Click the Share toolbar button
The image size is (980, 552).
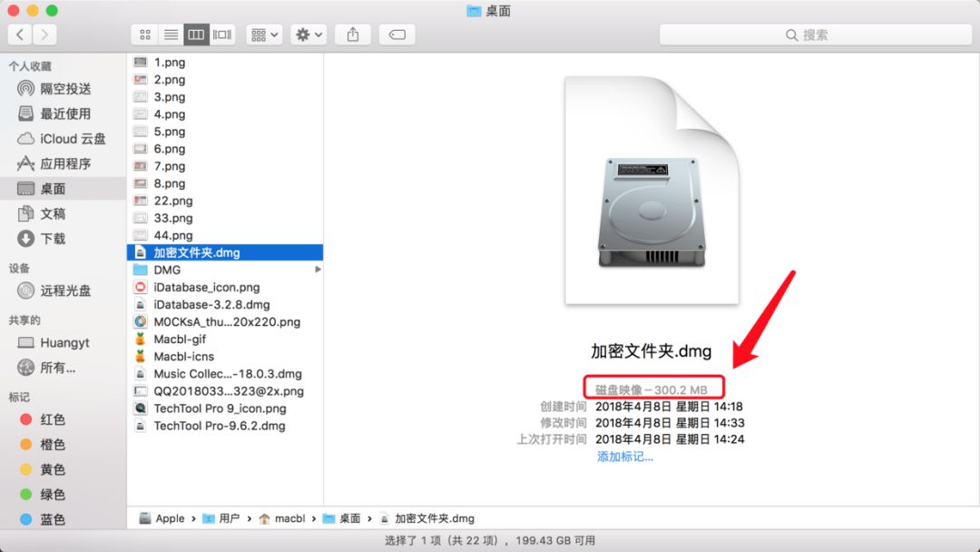pos(353,34)
